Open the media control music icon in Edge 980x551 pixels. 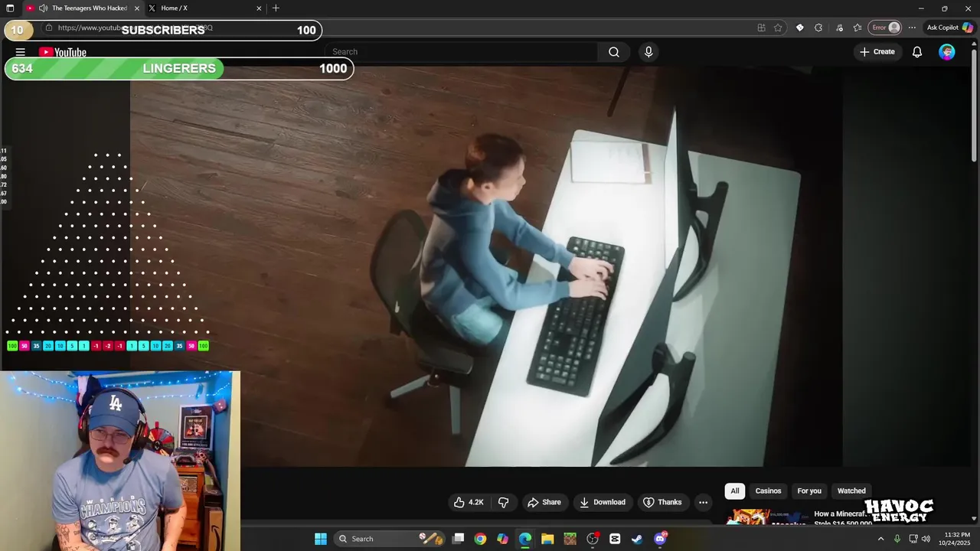tap(839, 28)
